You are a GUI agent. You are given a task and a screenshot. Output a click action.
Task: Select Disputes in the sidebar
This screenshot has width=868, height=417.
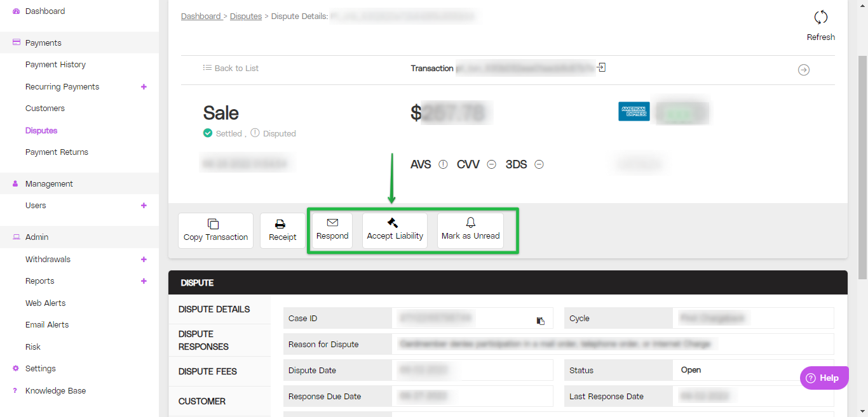coord(41,131)
